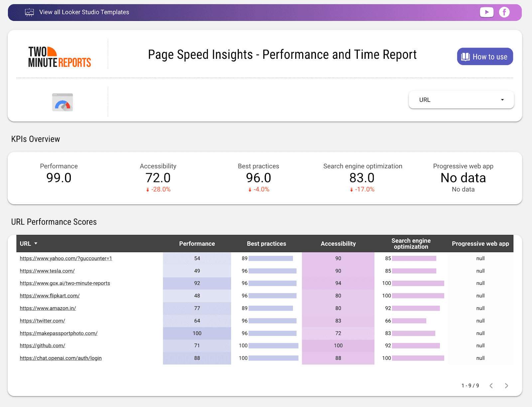Sort table by URL column header
The height and width of the screenshot is (407, 532).
pos(26,244)
